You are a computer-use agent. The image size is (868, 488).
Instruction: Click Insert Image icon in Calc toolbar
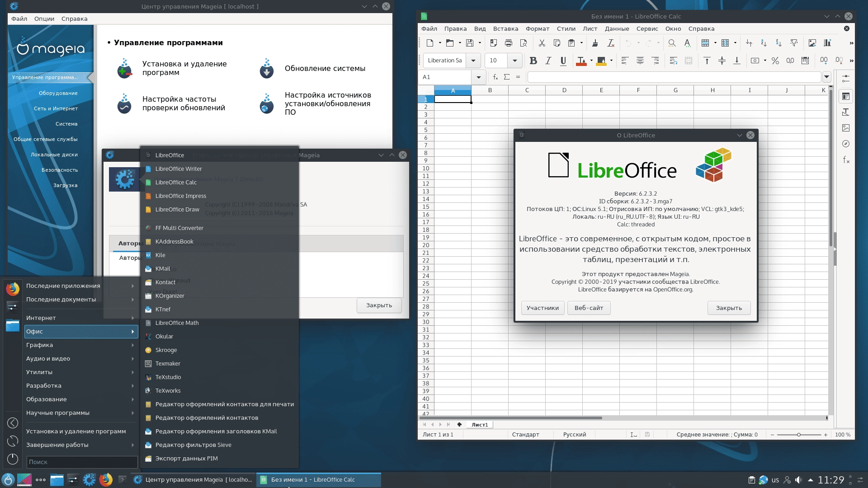pyautogui.click(x=812, y=43)
